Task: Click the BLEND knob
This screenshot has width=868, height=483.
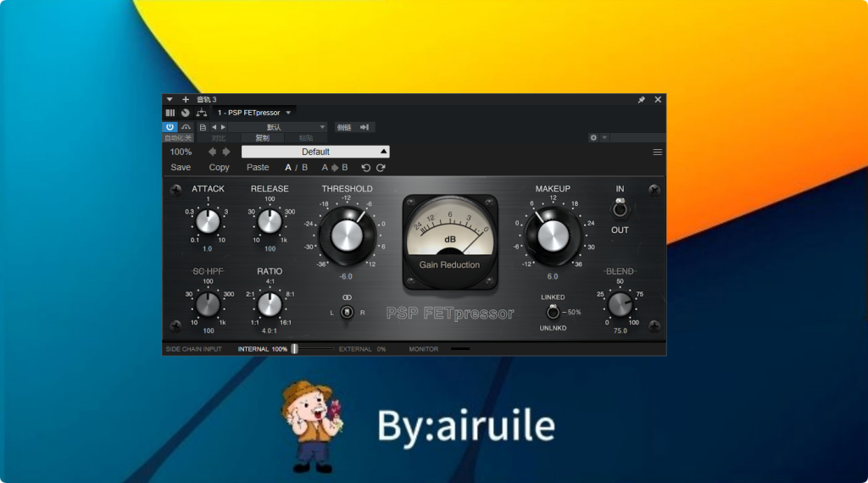Action: click(620, 304)
